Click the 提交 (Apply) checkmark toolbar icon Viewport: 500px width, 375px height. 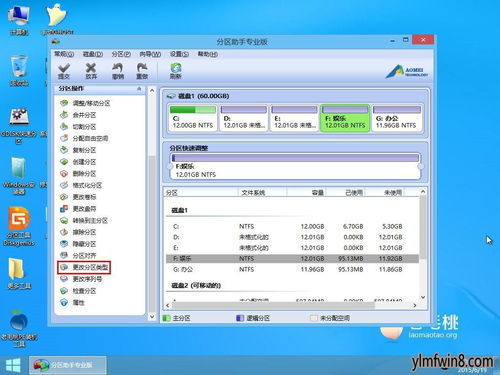coord(64,71)
